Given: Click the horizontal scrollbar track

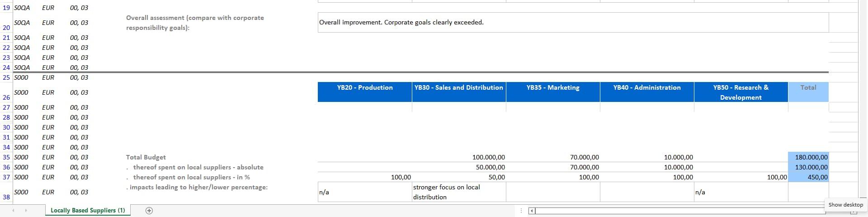Looking at the screenshot, I should (x=678, y=211).
